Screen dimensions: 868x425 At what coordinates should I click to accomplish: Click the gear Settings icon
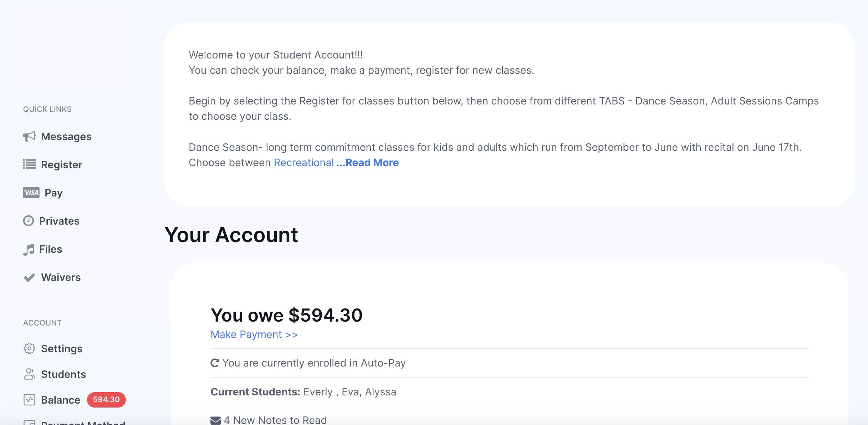(29, 348)
